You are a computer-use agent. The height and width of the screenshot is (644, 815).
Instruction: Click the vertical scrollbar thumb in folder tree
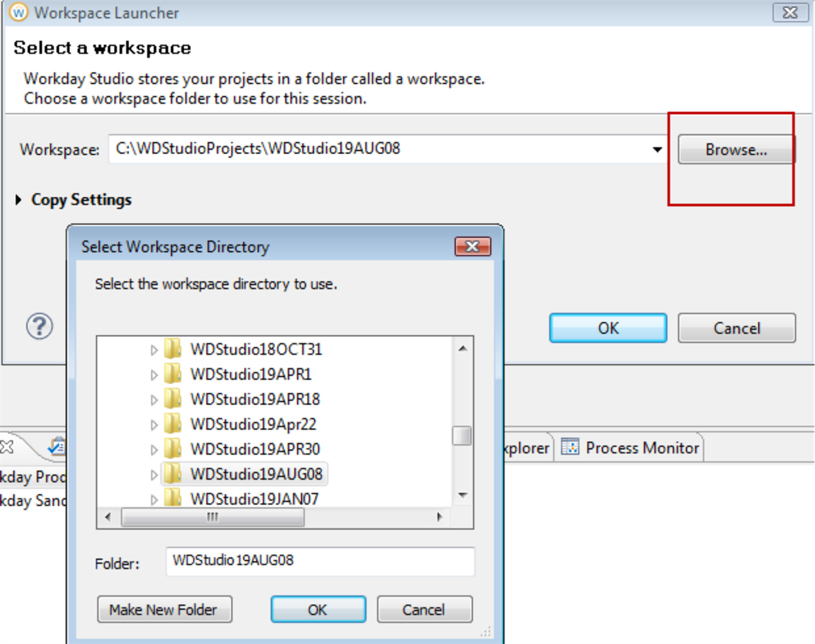[x=463, y=435]
